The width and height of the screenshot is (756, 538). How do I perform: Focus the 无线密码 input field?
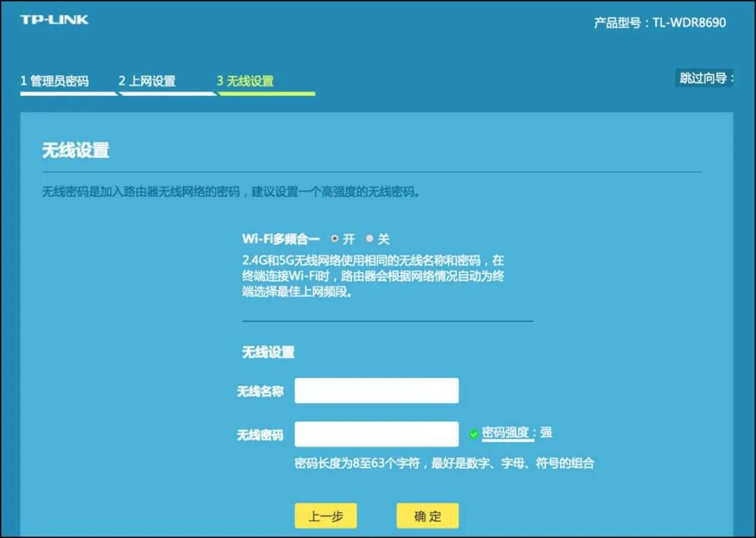[x=377, y=434]
